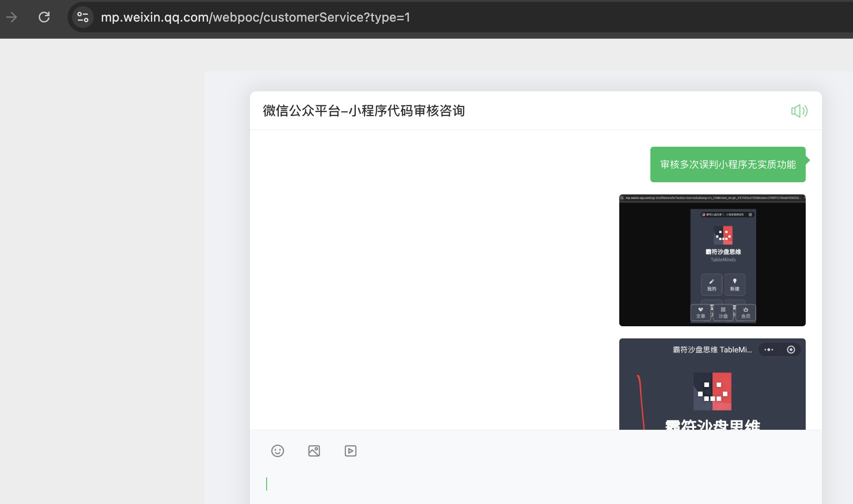Image resolution: width=853 pixels, height=504 pixels.
Task: Click the chat title 微信公众平台–小程序代码审核咨询
Action: click(364, 111)
